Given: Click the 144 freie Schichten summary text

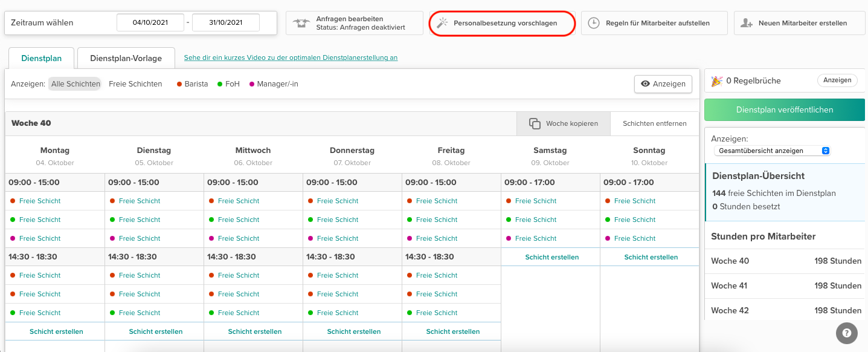Looking at the screenshot, I should pos(774,194).
